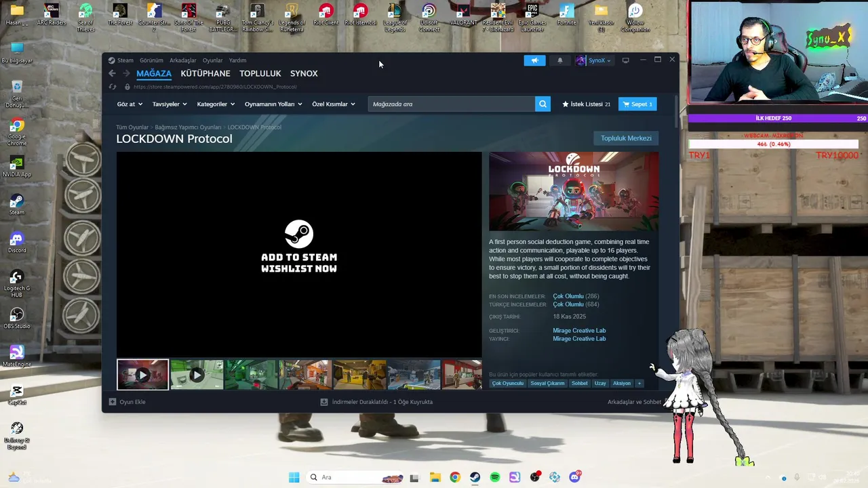Add a tag with plus button
The width and height of the screenshot is (868, 488).
point(639,384)
